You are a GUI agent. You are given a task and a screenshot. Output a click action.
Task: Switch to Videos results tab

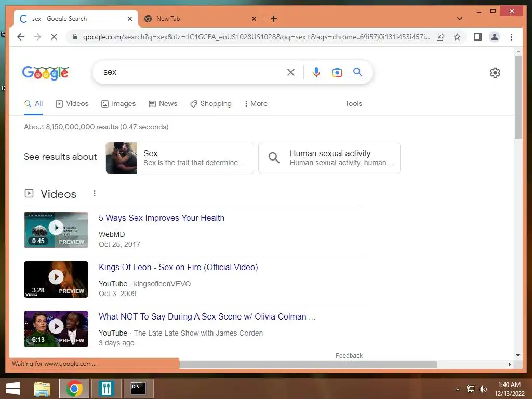point(72,104)
